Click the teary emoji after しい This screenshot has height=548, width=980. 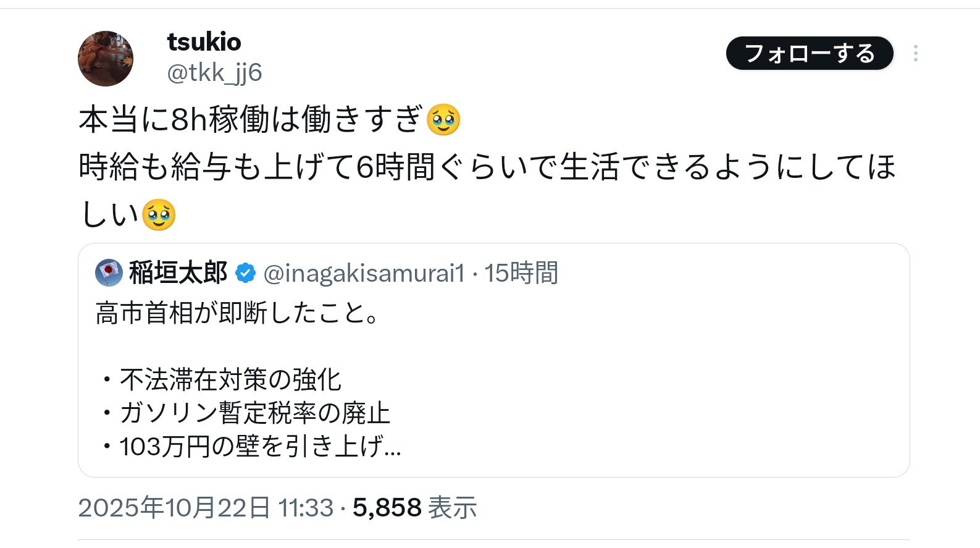tap(159, 215)
